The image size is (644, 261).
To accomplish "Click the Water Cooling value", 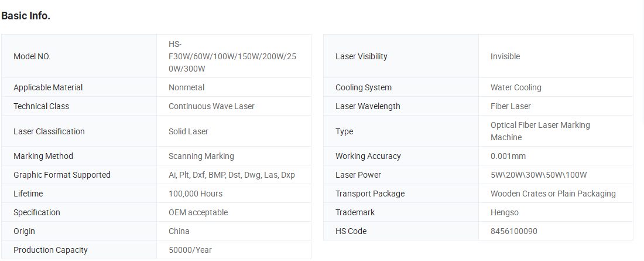I will (x=516, y=88).
